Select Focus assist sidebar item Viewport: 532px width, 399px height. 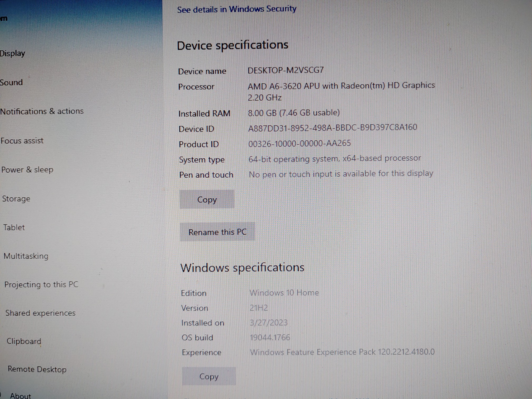point(22,141)
